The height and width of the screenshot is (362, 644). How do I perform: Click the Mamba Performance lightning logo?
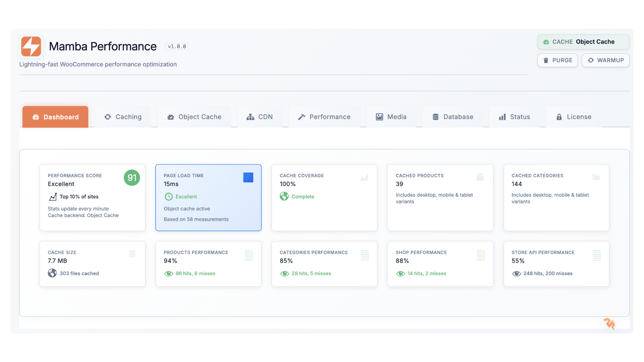click(31, 46)
